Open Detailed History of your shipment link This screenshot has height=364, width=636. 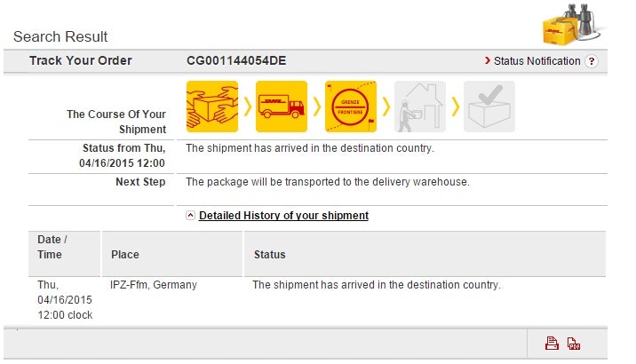[x=283, y=216]
